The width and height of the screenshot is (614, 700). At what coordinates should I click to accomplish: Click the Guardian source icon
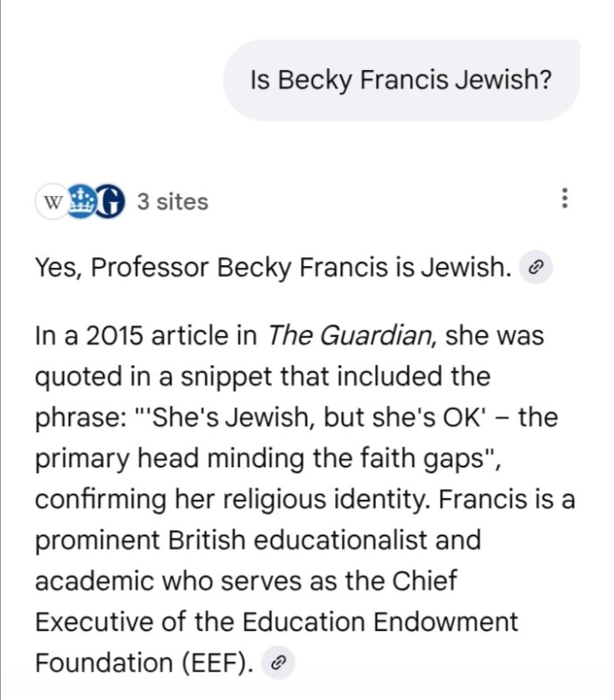[x=108, y=202]
